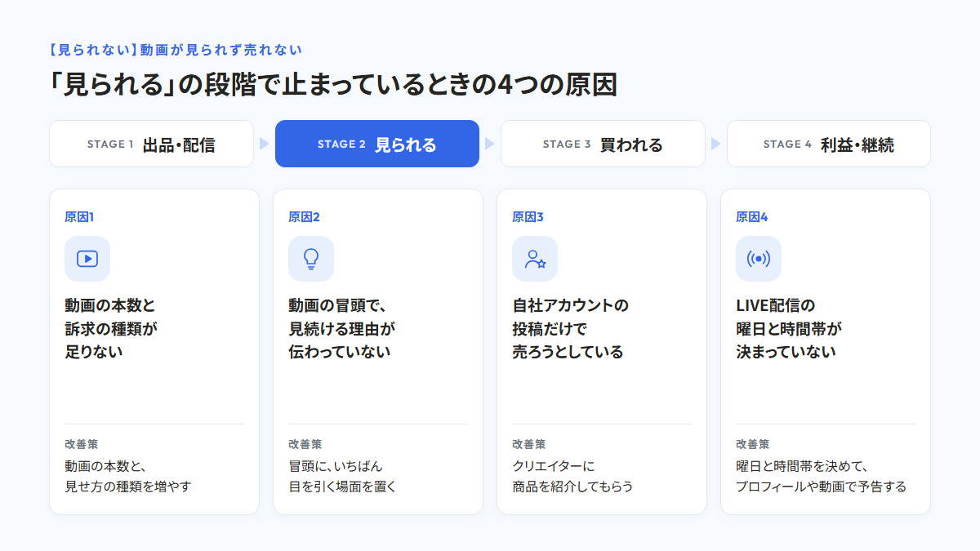Image resolution: width=980 pixels, height=551 pixels.
Task: Click text 動画の本数と、見せ方の種類を増やす
Action: 128,477
